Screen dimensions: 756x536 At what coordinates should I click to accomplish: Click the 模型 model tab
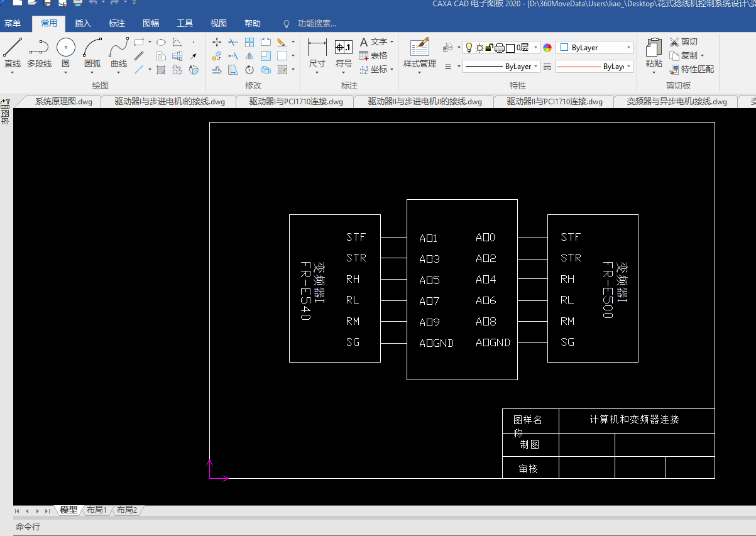68,510
